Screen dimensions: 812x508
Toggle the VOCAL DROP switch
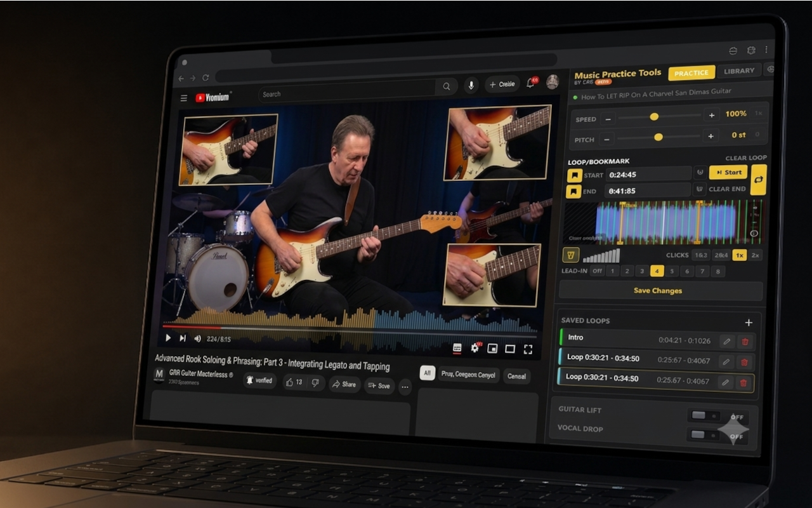click(704, 435)
